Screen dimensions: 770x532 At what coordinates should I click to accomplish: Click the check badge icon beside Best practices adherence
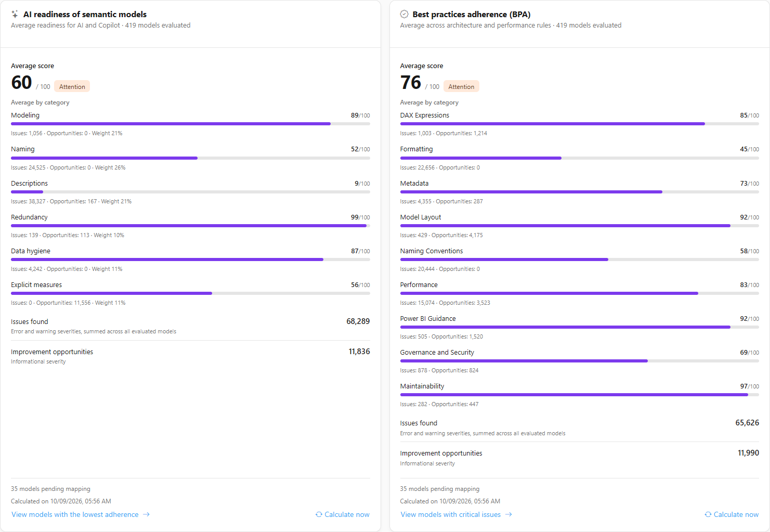point(404,15)
